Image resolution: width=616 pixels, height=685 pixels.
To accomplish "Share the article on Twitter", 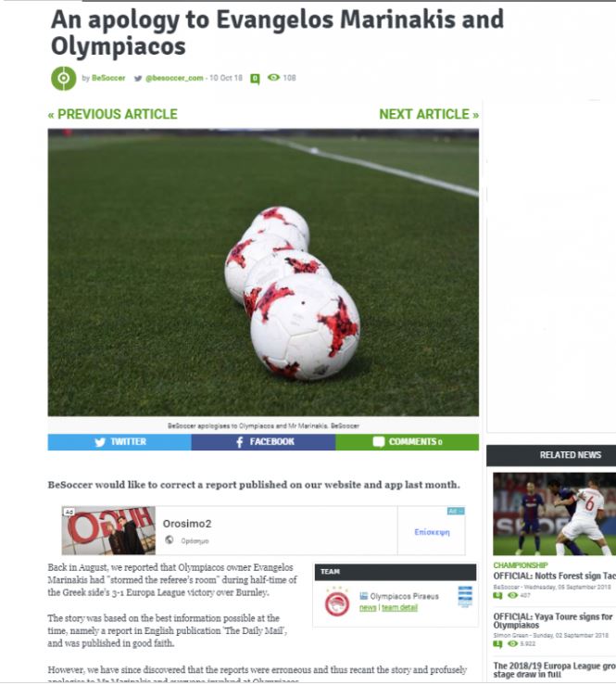I will click(x=119, y=442).
